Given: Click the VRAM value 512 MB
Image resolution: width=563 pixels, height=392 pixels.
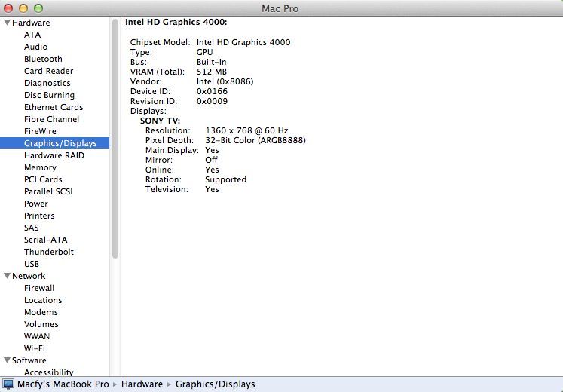Looking at the screenshot, I should coord(212,72).
